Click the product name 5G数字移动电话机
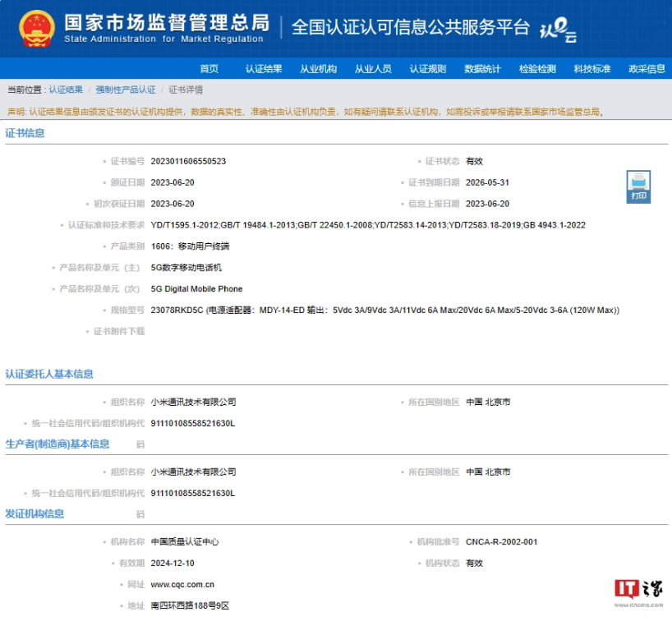Viewport: 672px width, 621px height. pyautogui.click(x=186, y=268)
